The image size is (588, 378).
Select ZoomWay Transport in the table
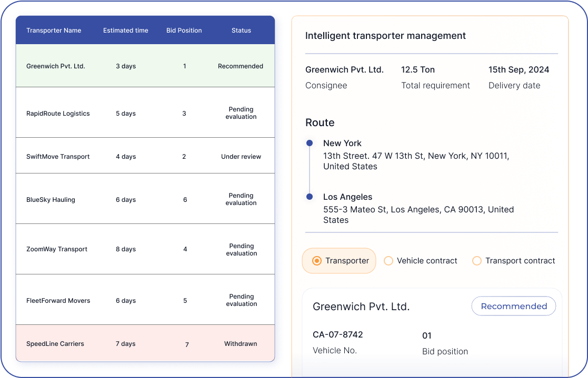tap(57, 249)
